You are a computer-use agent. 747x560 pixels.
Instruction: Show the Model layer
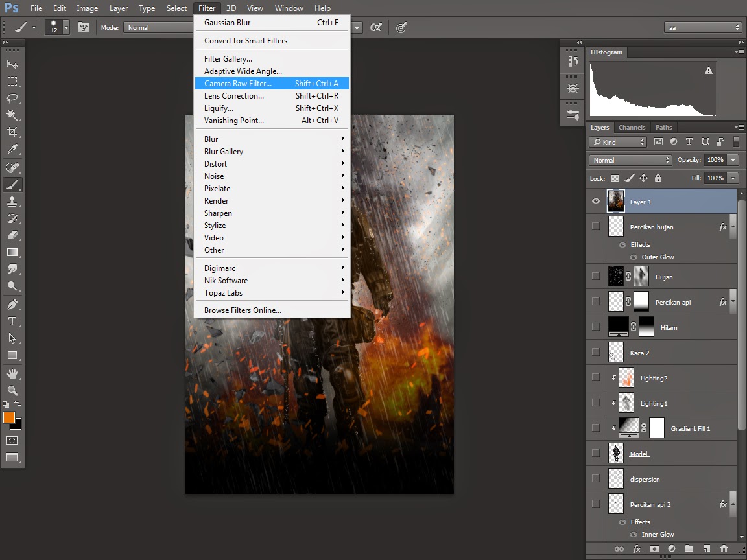point(596,453)
